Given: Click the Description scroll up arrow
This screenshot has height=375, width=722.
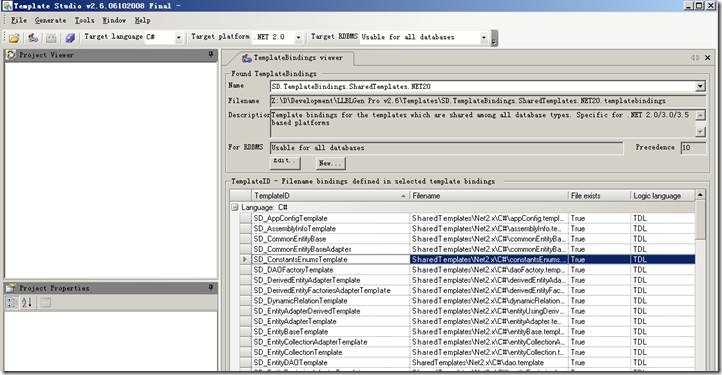Looking at the screenshot, I should click(700, 115).
